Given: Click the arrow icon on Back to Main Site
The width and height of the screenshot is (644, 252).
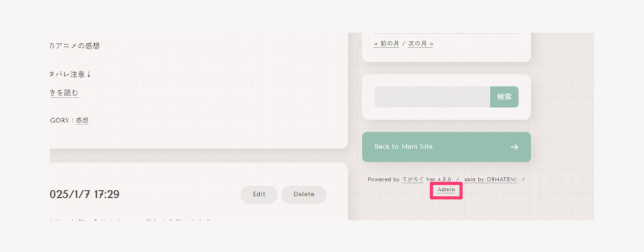Looking at the screenshot, I should point(514,147).
